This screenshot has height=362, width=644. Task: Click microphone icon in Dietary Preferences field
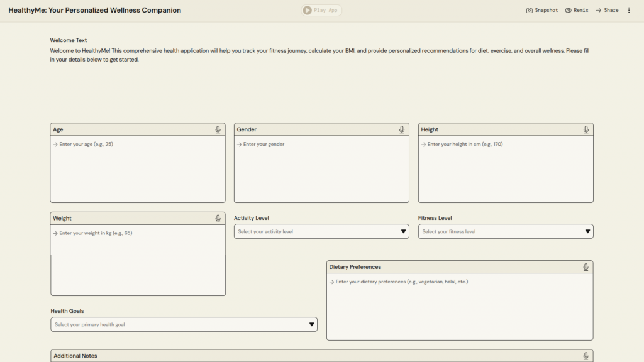(586, 267)
